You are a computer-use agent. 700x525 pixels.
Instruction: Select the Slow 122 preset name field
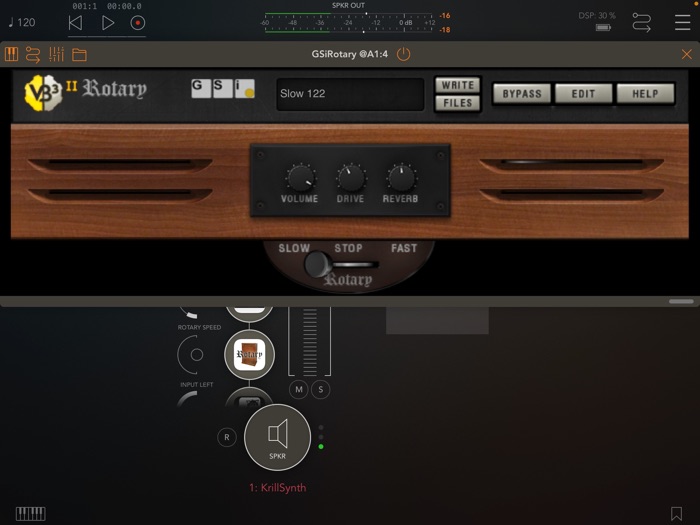pos(350,94)
